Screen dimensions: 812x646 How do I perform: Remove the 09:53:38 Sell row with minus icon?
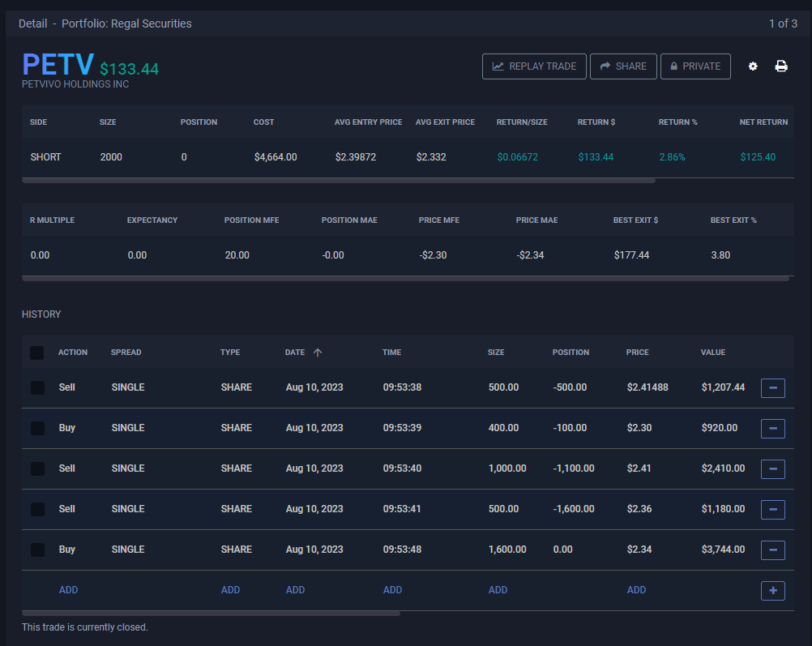(772, 388)
